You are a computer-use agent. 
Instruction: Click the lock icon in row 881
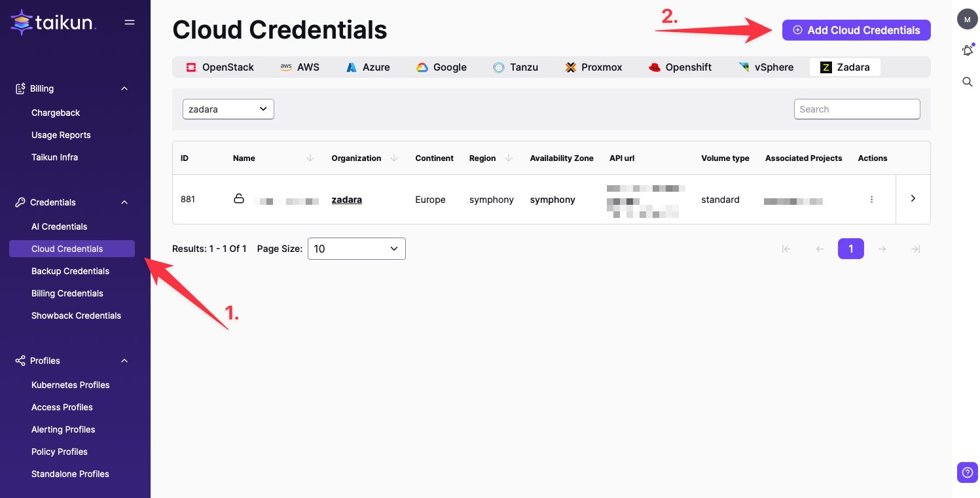click(x=239, y=198)
